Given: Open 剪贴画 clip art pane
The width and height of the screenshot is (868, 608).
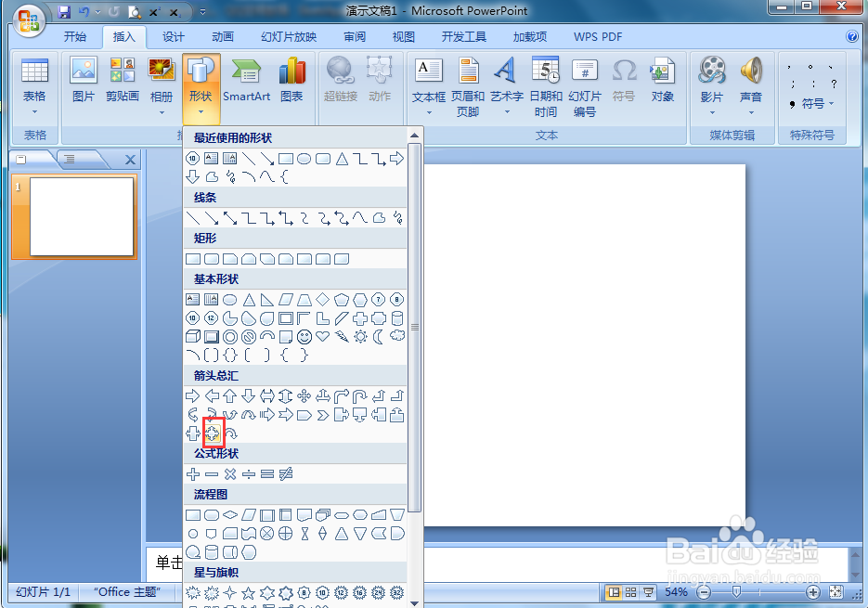Looking at the screenshot, I should coord(123,80).
